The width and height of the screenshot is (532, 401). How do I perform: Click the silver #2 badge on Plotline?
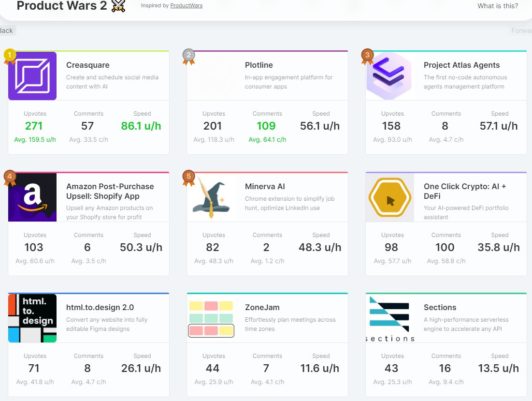(188, 56)
